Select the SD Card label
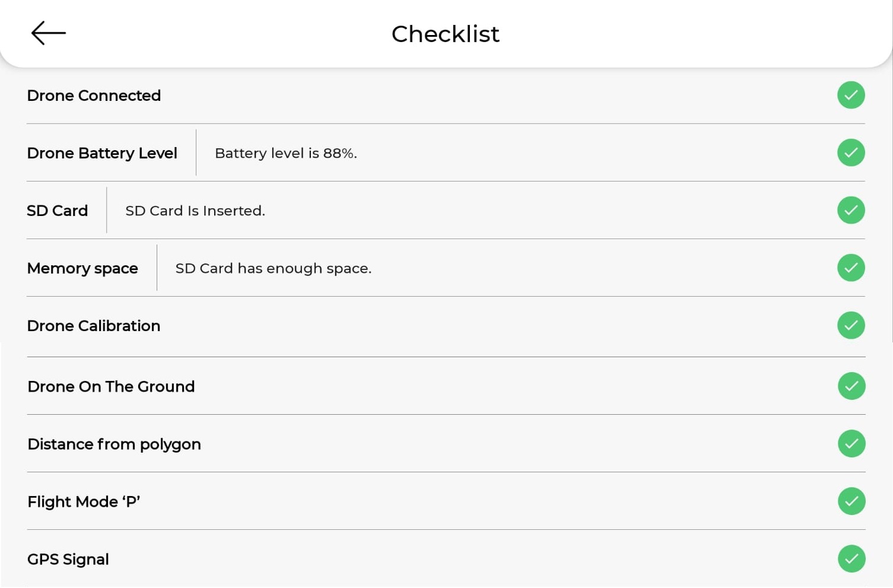This screenshot has height=588, width=893. point(58,211)
